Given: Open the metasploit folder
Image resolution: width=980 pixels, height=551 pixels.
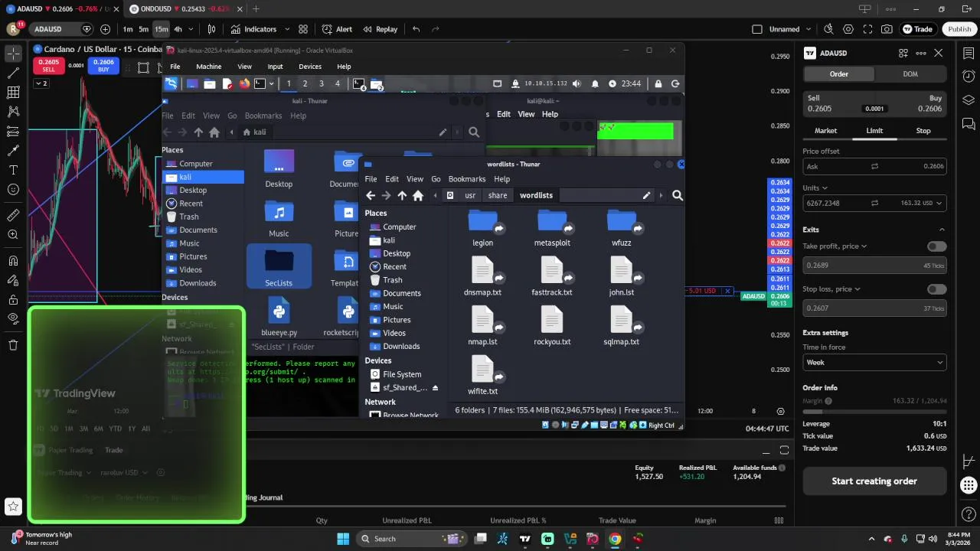Looking at the screenshot, I should [x=552, y=227].
